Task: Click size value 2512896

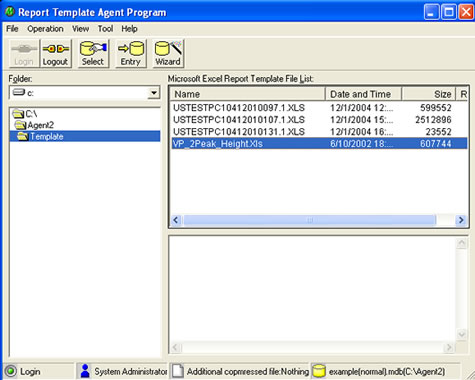Action: pos(433,120)
